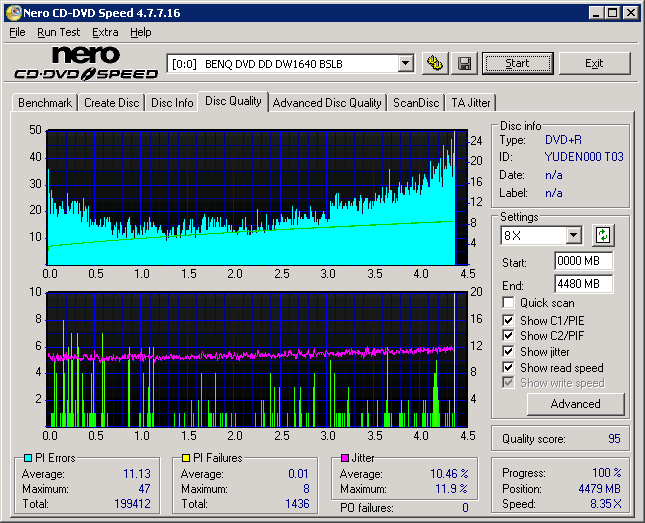Open the Run Test menu
This screenshot has width=645, height=523.
coord(58,32)
